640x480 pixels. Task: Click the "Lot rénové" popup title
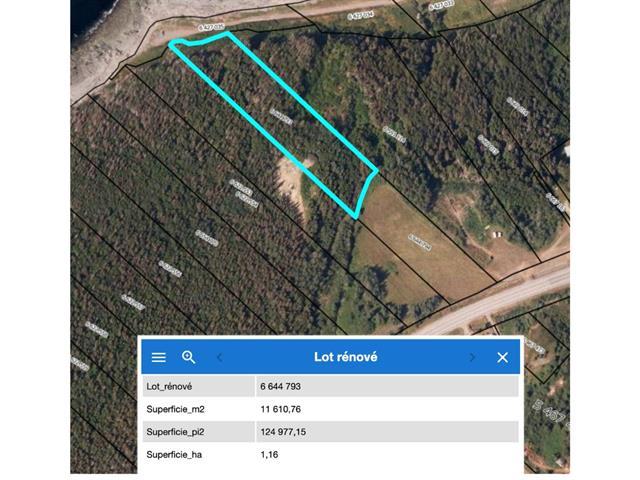[345, 357]
